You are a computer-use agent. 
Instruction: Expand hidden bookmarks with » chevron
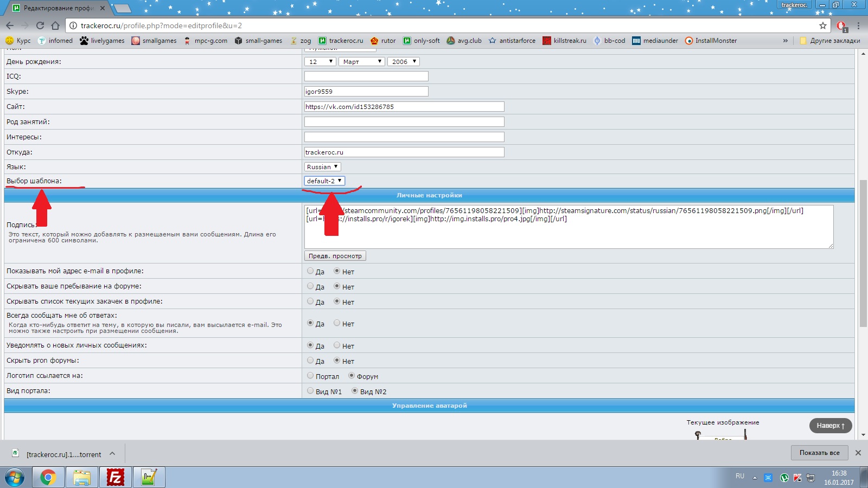pos(785,41)
